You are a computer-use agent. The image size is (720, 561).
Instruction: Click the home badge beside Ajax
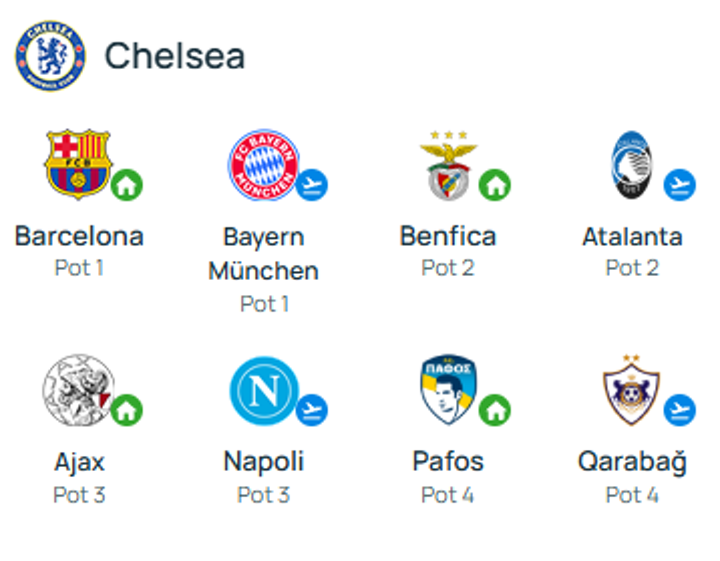coord(127,410)
